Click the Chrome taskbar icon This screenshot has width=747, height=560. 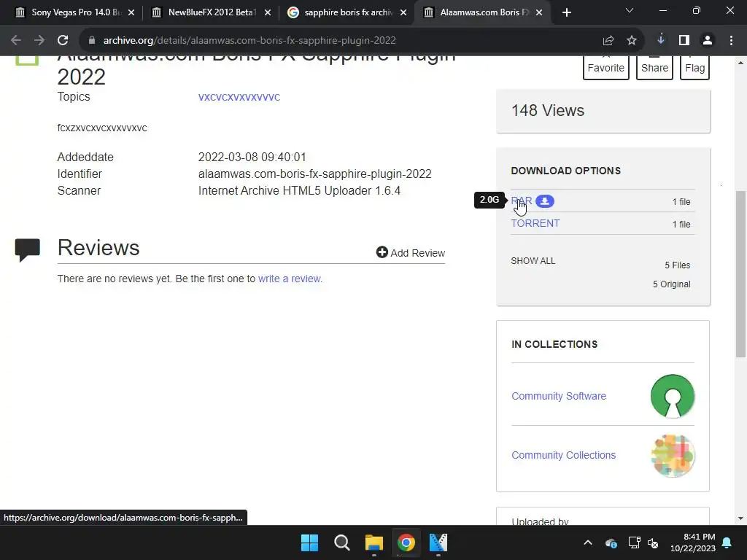pyautogui.click(x=406, y=542)
